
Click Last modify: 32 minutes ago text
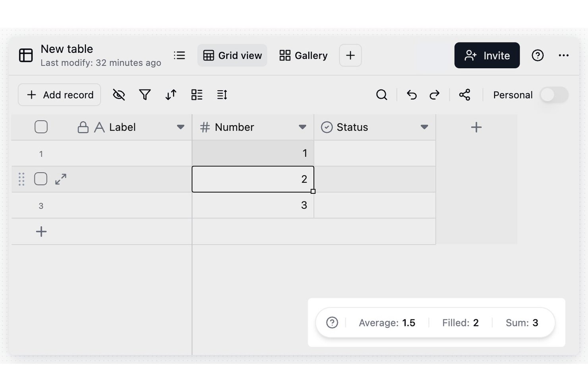(101, 63)
